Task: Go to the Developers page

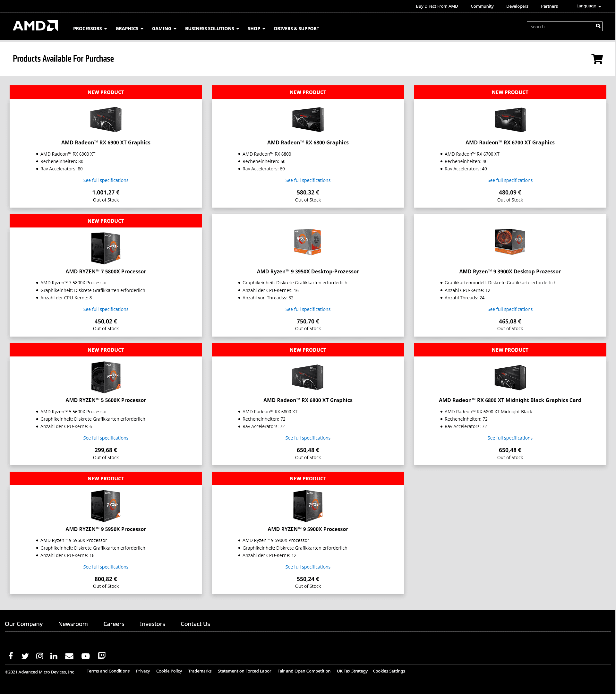Action: tap(517, 6)
